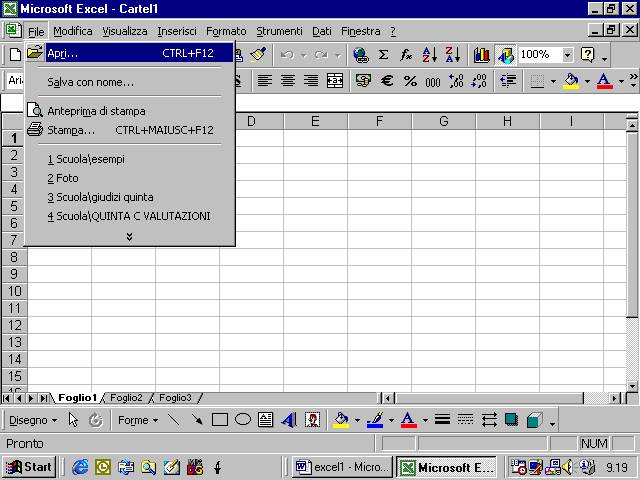The width and height of the screenshot is (640, 480).
Task: Choose Salva con nome... menu entry
Action: click(x=130, y=82)
